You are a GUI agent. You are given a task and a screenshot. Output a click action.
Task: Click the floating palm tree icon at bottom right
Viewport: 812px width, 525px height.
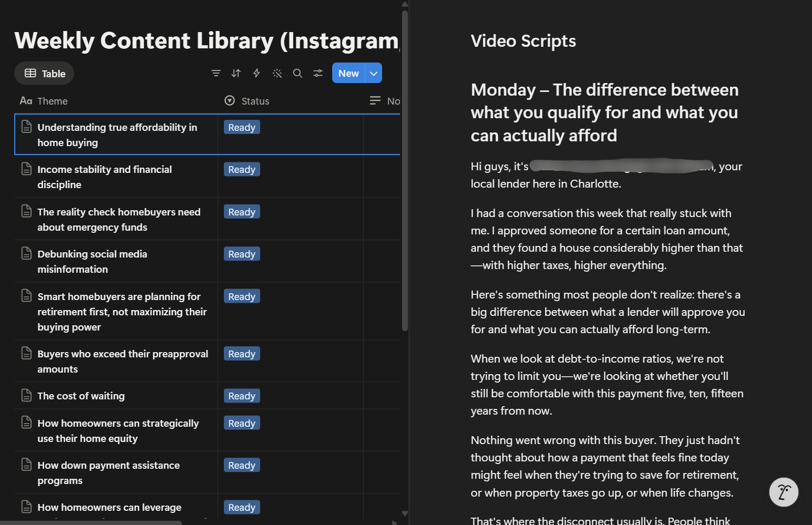click(784, 492)
